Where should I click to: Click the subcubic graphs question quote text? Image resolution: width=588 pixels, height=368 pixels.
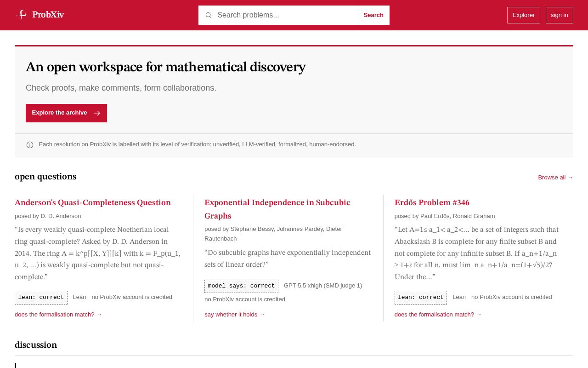click(288, 259)
